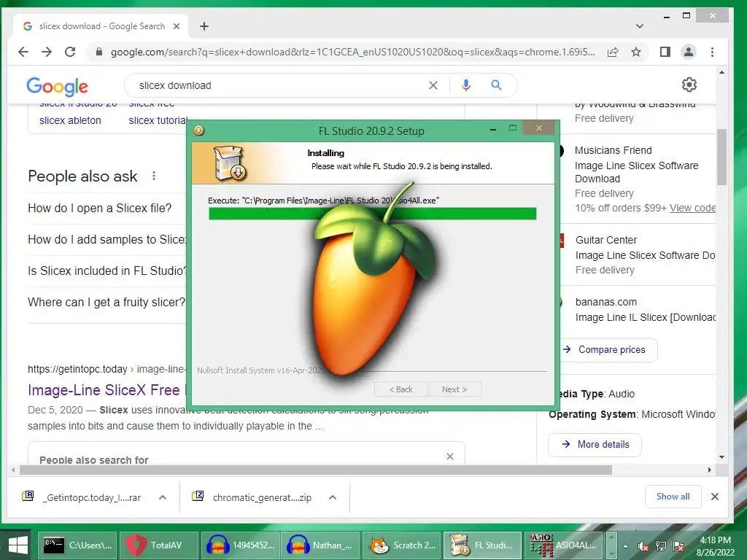
Task: Open the Chrome profile avatar menu
Action: 689,52
